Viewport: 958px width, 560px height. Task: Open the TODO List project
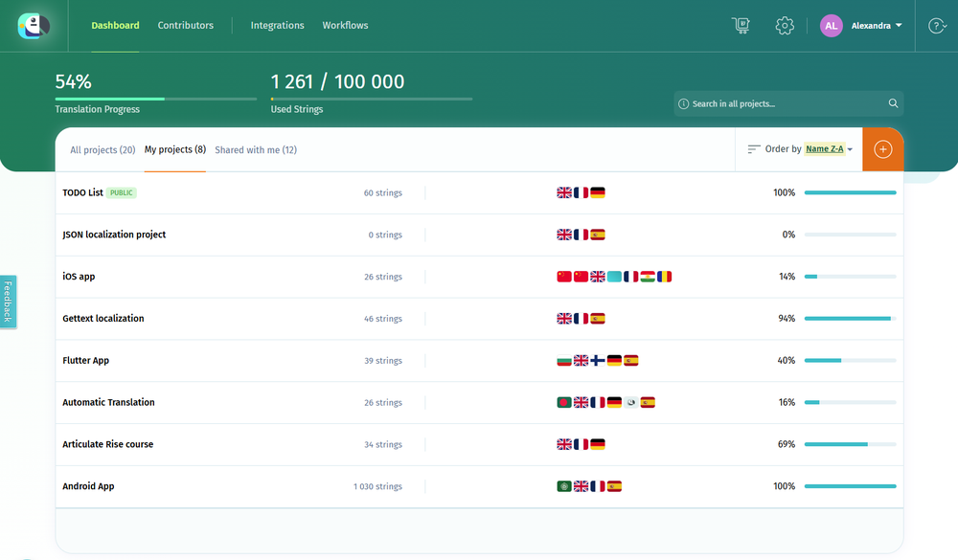pyautogui.click(x=82, y=192)
